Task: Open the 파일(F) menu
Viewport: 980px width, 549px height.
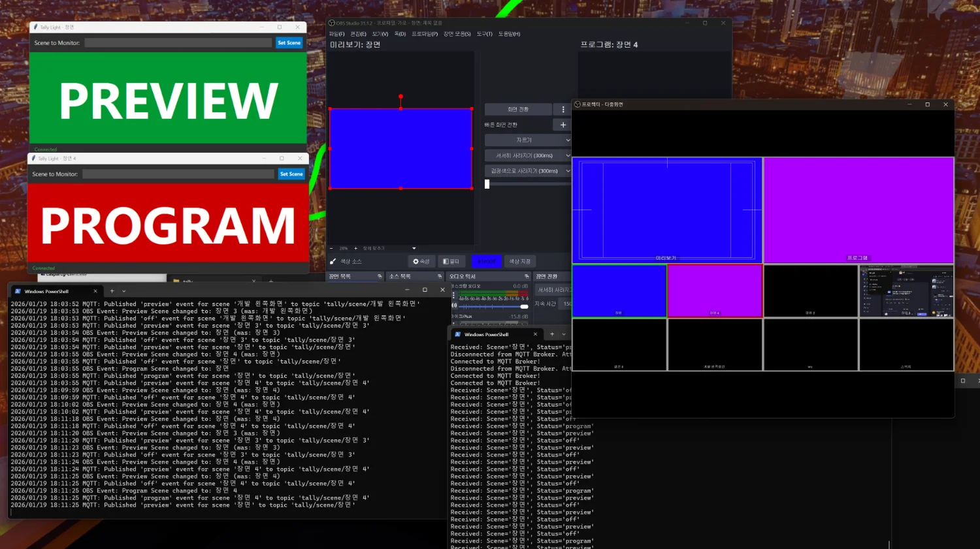Action: tap(336, 34)
